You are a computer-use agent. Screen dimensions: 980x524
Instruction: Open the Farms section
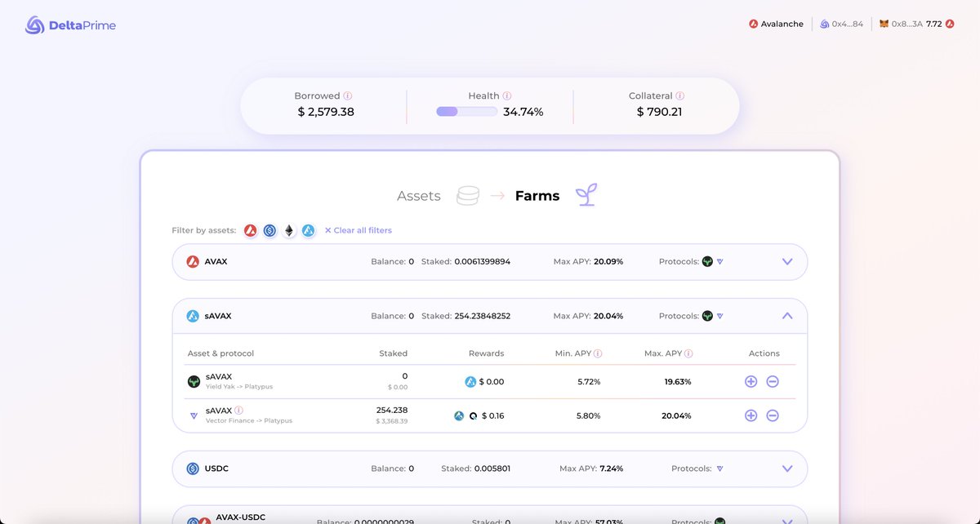tap(537, 195)
